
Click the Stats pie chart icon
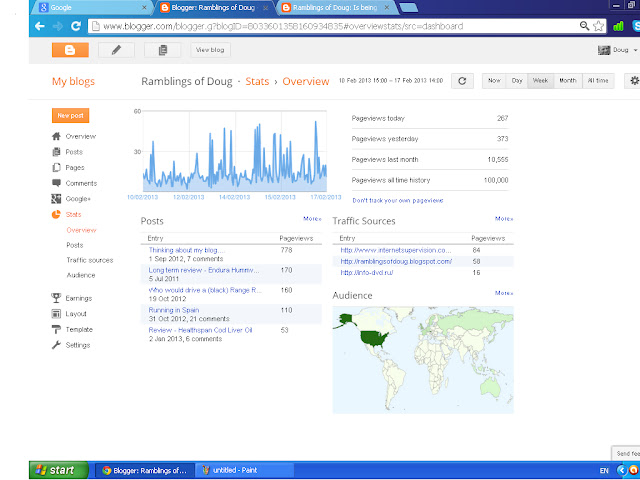56,214
